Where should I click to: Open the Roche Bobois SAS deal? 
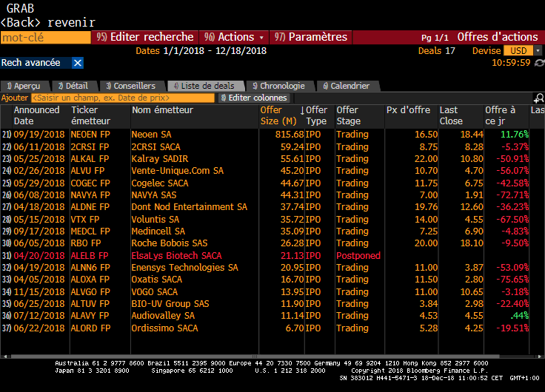click(170, 243)
